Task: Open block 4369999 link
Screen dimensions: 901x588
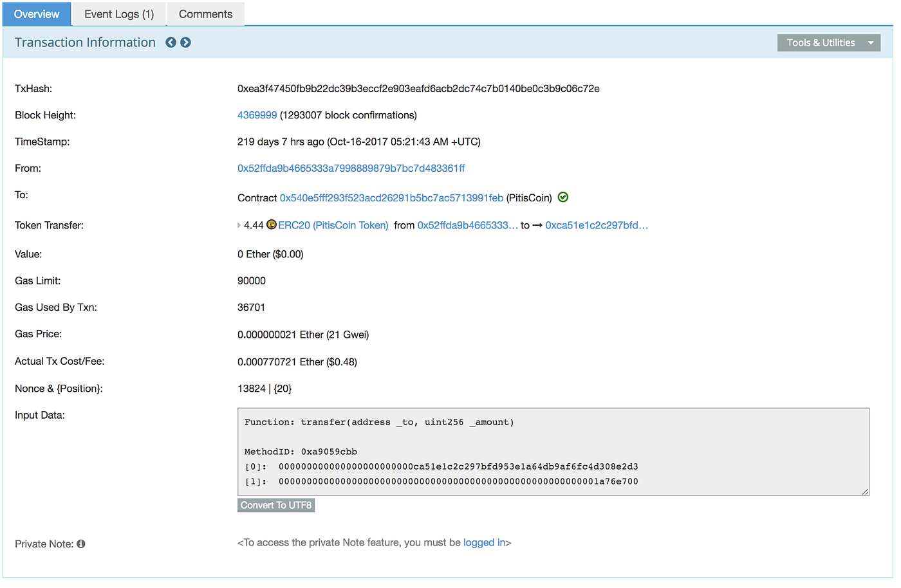Action: [257, 115]
